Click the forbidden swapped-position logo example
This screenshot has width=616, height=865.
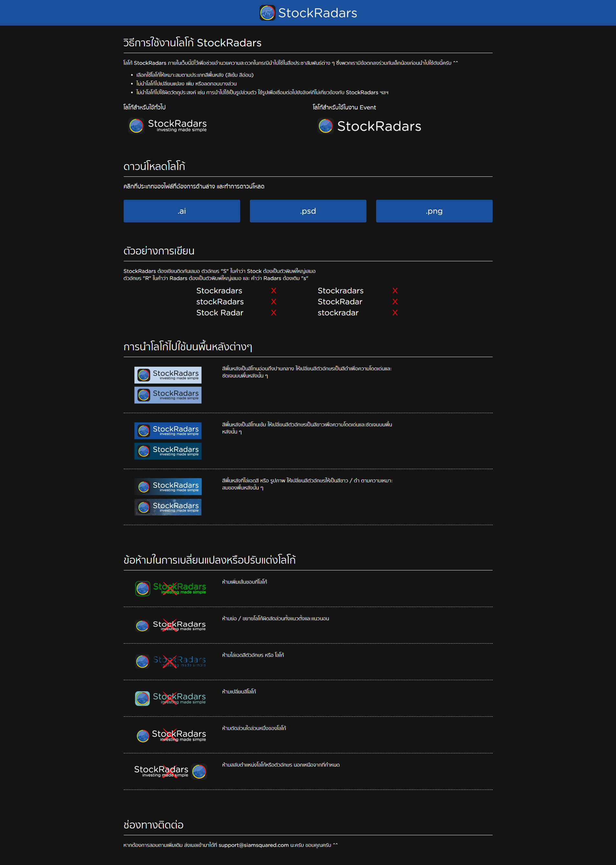click(x=171, y=771)
